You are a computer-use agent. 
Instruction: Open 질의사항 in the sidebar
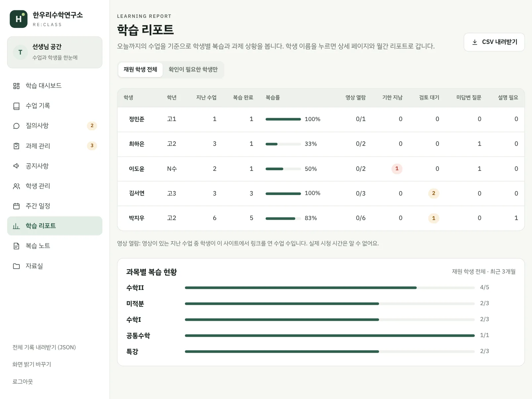[x=55, y=126]
